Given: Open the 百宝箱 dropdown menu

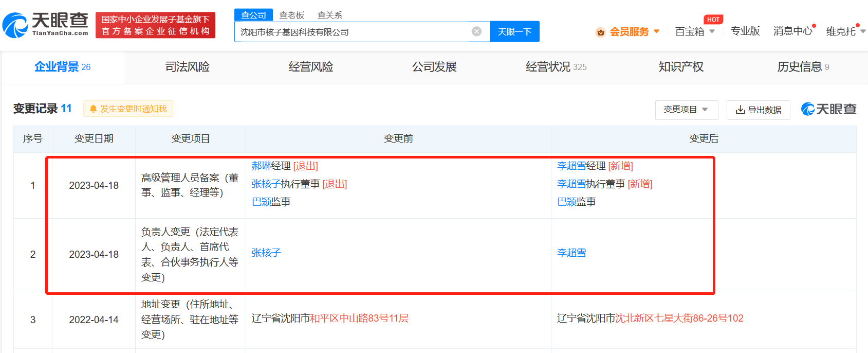Looking at the screenshot, I should (x=695, y=31).
